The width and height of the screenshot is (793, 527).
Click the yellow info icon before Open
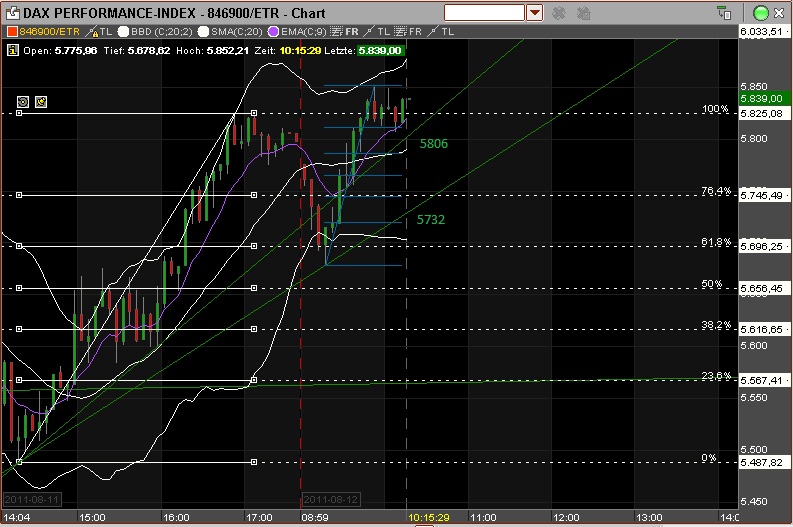13,51
